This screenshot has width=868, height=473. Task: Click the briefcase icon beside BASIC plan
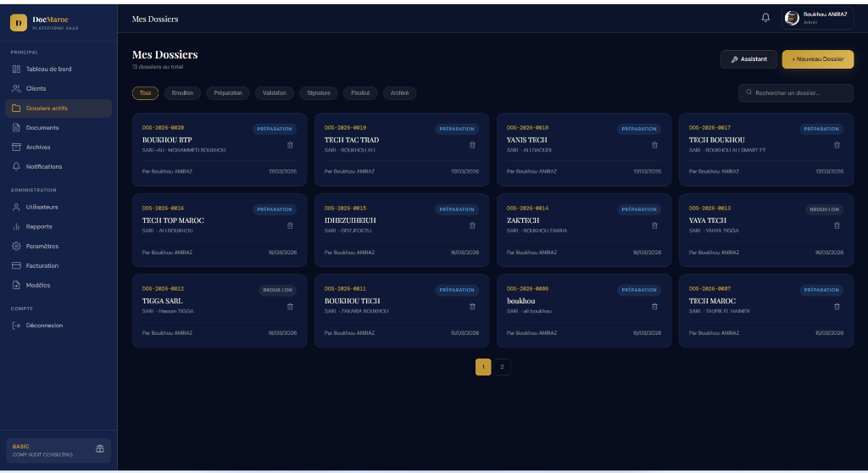click(99, 449)
